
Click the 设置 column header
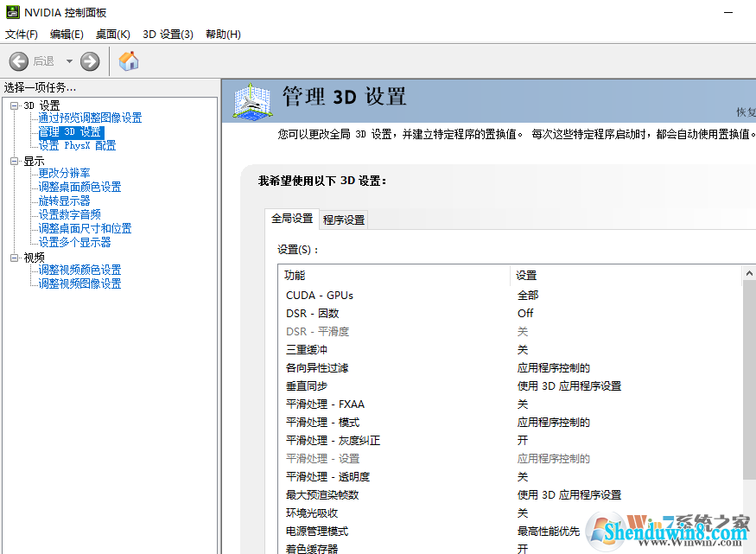(626, 276)
